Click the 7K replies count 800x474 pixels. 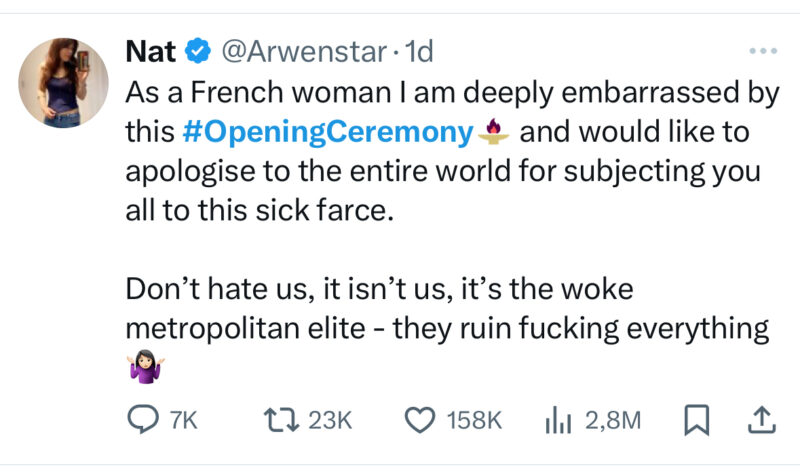tap(184, 421)
